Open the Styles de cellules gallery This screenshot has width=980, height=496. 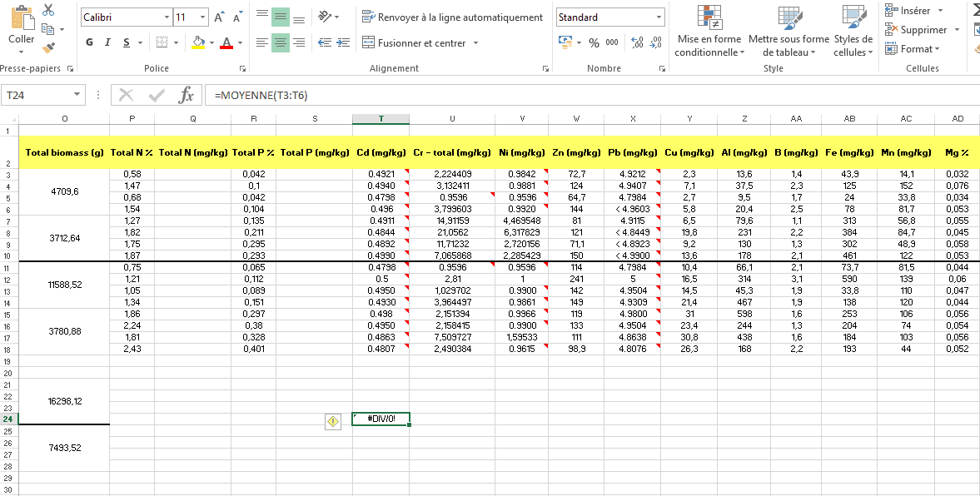[853, 33]
